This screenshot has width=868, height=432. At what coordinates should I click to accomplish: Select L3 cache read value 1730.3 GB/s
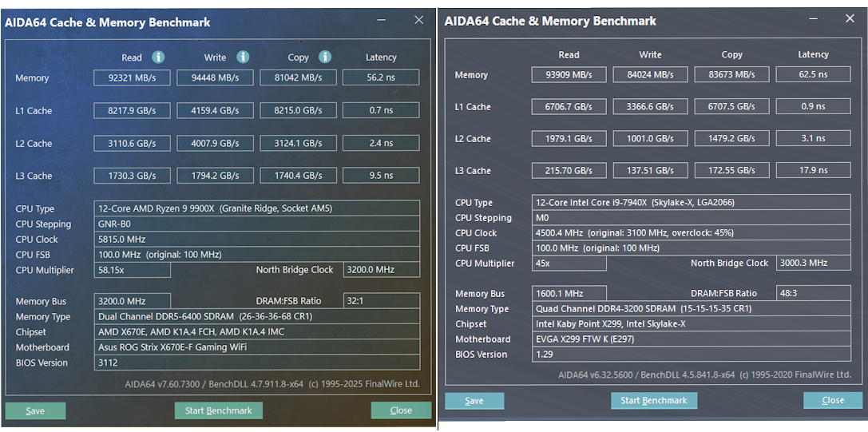tap(132, 176)
